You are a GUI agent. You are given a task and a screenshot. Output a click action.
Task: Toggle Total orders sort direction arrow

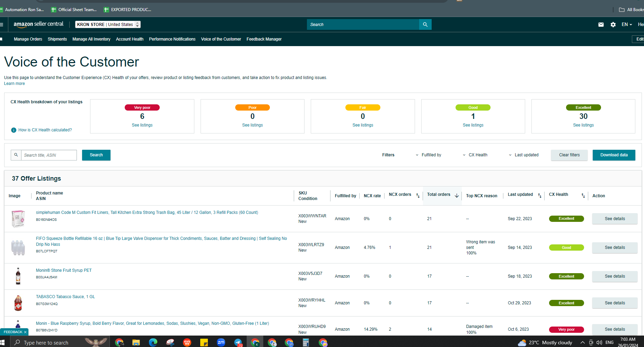pos(457,196)
